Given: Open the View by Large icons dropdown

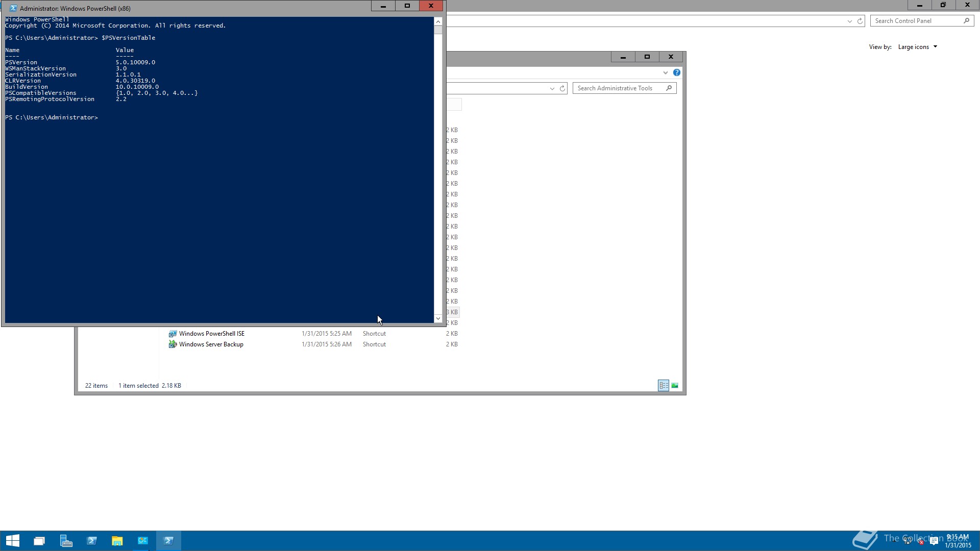Looking at the screenshot, I should tap(918, 47).
